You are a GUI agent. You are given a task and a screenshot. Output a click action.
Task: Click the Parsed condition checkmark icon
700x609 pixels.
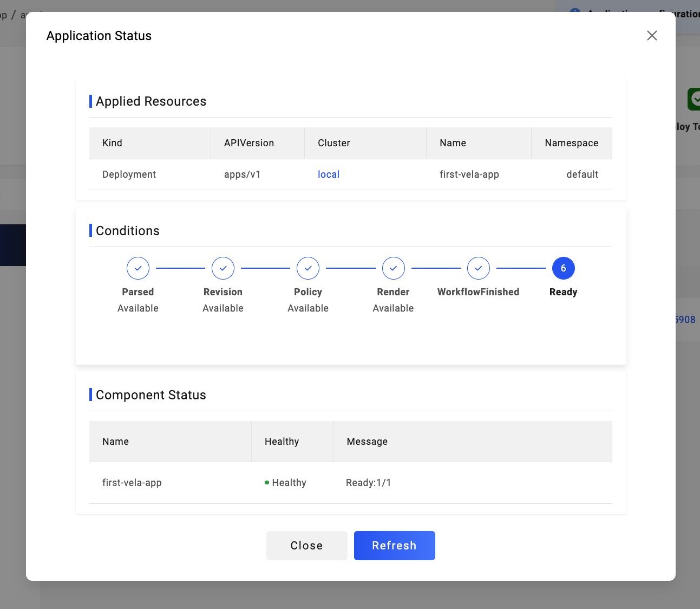(138, 268)
